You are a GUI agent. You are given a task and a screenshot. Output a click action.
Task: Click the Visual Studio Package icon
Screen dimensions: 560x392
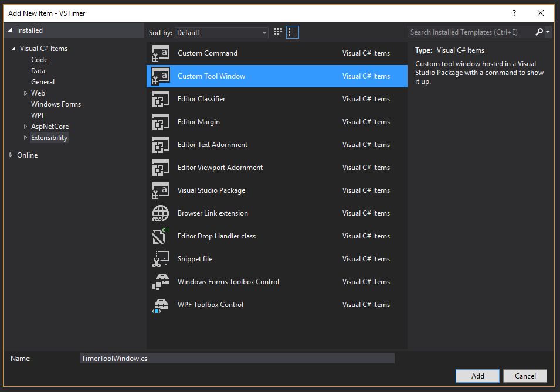tap(160, 190)
